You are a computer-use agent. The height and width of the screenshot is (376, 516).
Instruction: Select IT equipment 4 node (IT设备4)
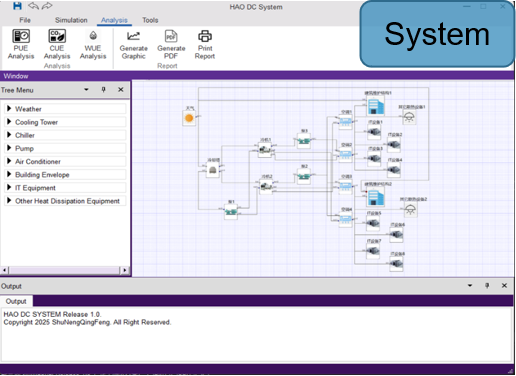pyautogui.click(x=394, y=170)
